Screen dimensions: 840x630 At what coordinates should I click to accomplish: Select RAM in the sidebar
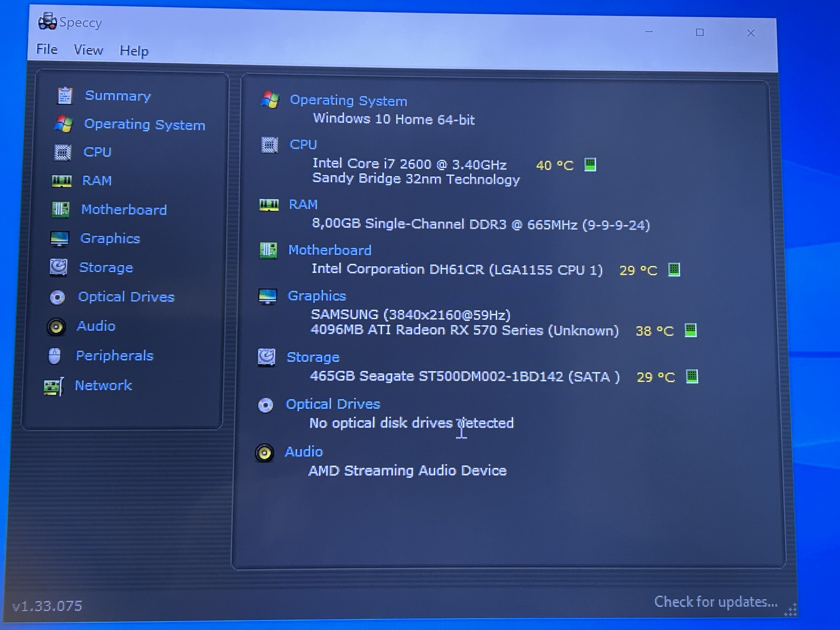click(x=97, y=180)
